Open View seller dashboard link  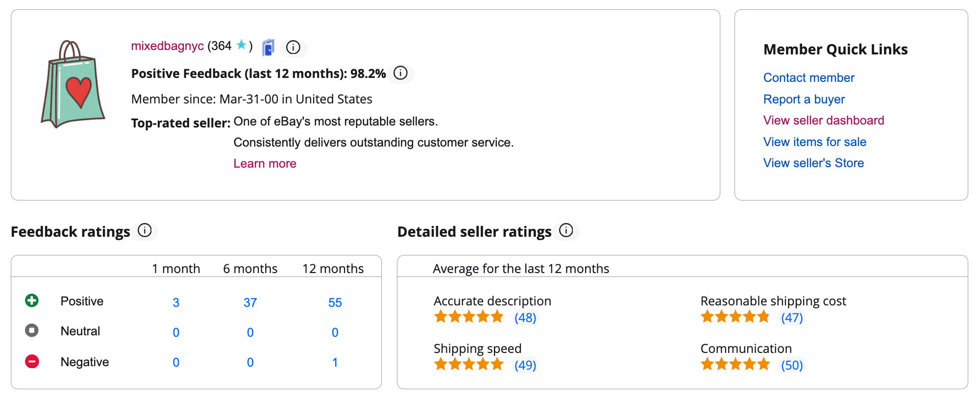[823, 121]
